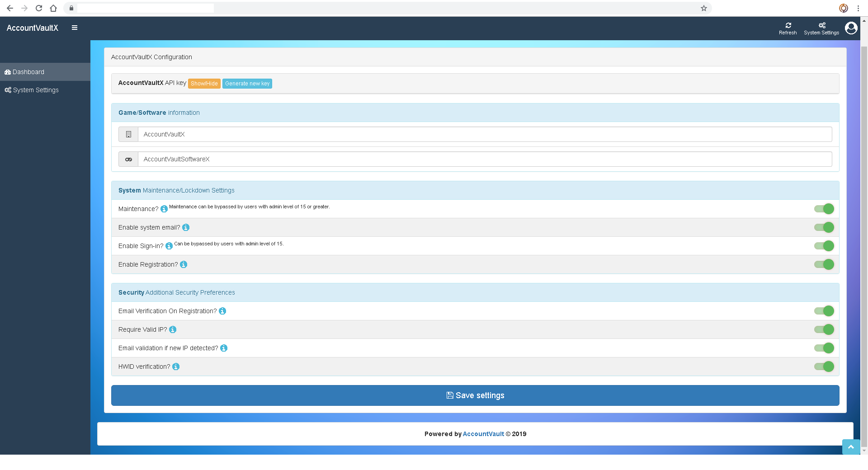
Task: Click the Refresh icon in top bar
Action: pyautogui.click(x=788, y=28)
